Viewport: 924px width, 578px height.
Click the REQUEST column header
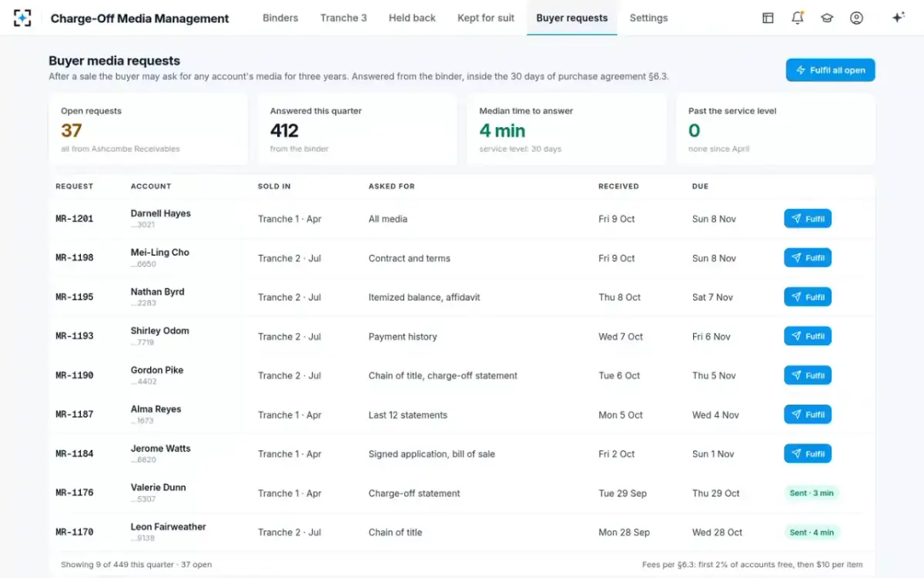pos(75,187)
